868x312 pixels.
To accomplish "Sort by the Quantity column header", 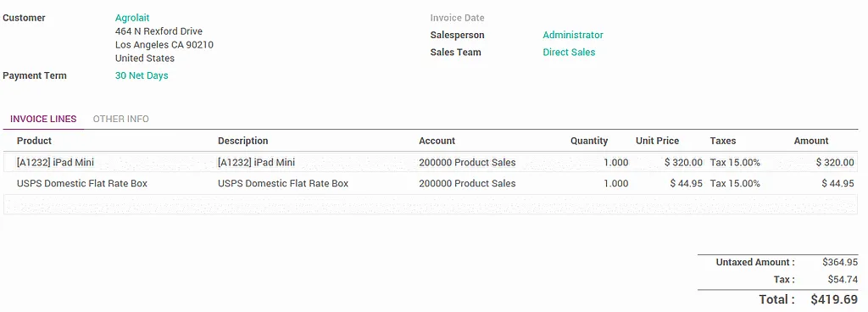I will click(589, 141).
